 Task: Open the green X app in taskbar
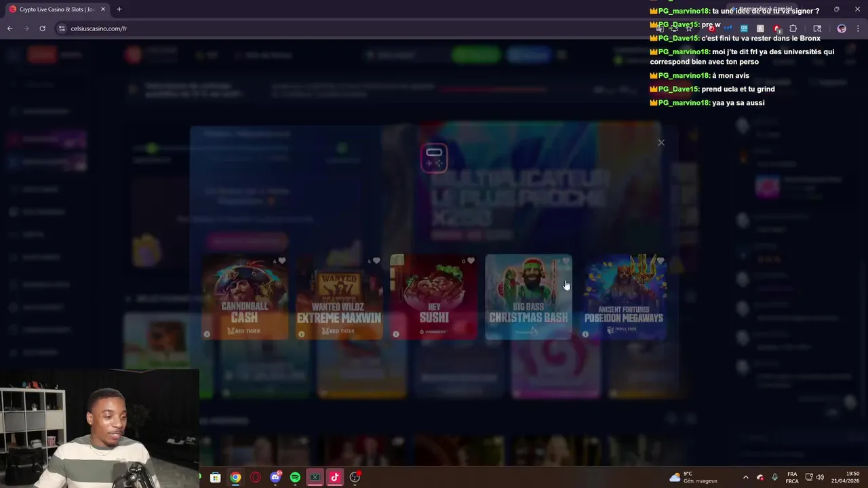coord(315,477)
